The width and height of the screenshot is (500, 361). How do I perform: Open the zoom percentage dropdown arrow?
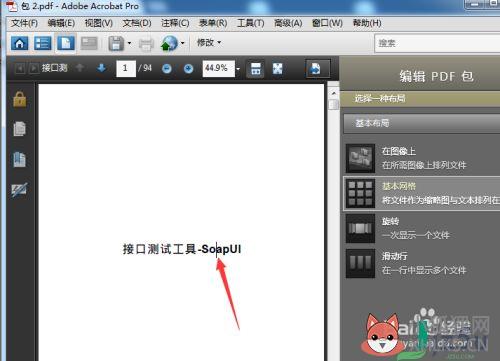(x=238, y=69)
